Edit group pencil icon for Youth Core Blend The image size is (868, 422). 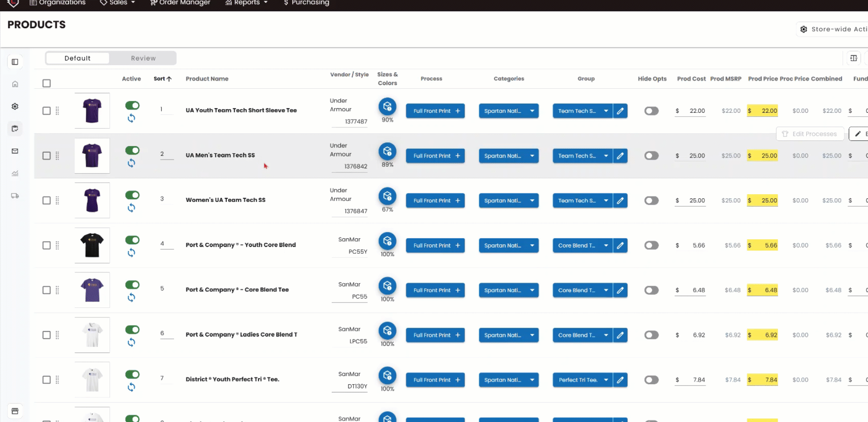[620, 246]
